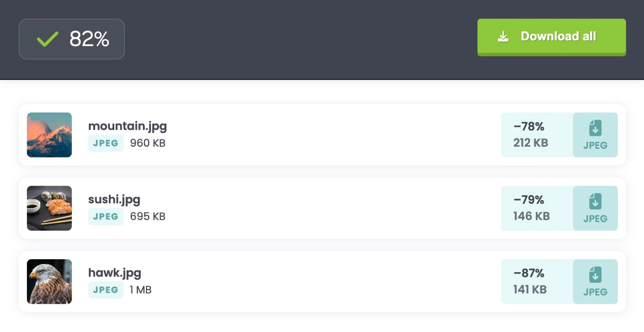644x332 pixels.
Task: Click the JPEG format badge under hawk.jpg
Action: pos(105,290)
